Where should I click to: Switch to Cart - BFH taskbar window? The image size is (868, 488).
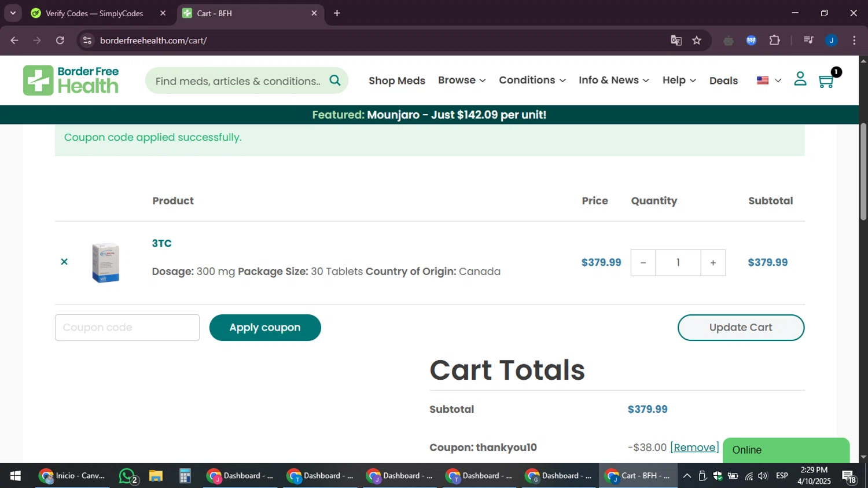point(638,476)
